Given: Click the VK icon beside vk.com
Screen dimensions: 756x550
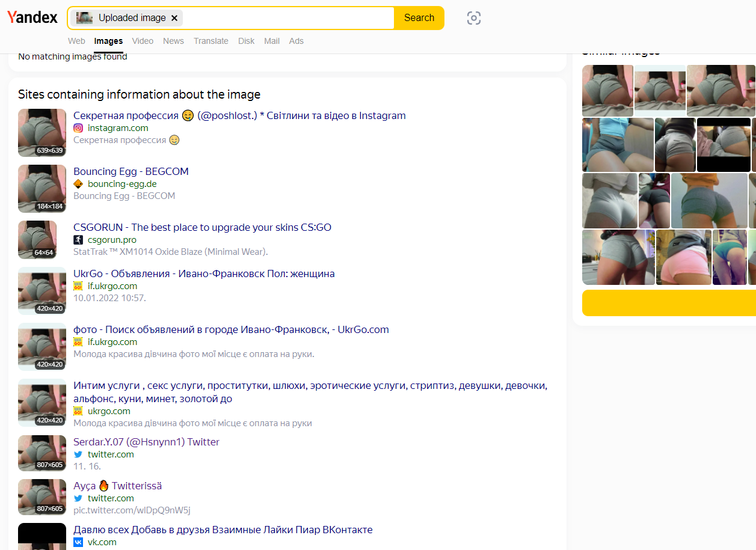Looking at the screenshot, I should [x=78, y=542].
